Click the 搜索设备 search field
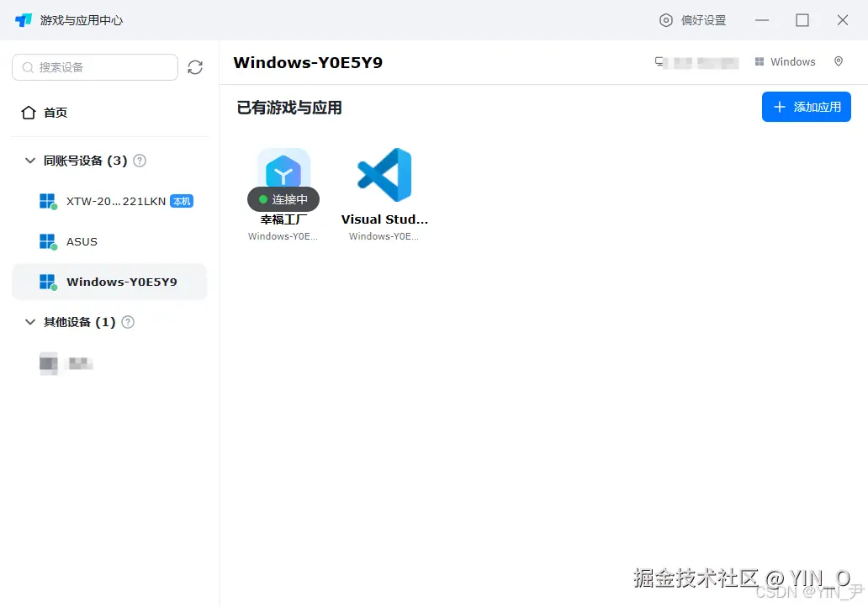 click(94, 67)
